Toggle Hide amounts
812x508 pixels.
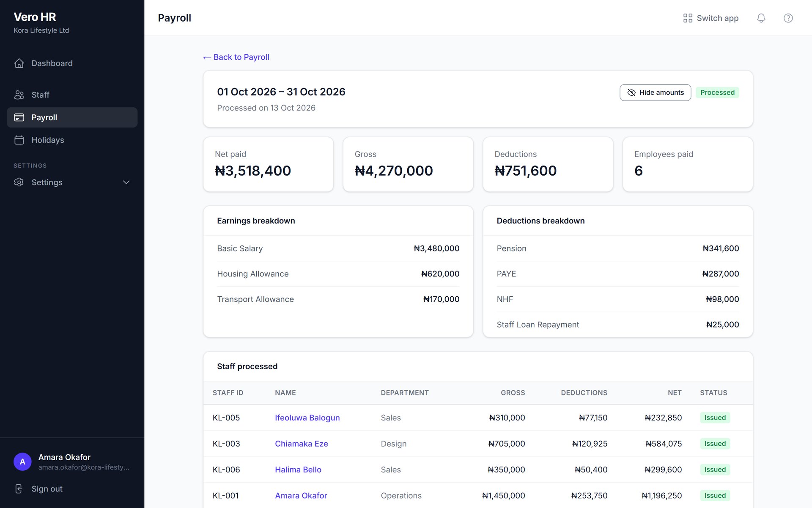pyautogui.click(x=655, y=93)
